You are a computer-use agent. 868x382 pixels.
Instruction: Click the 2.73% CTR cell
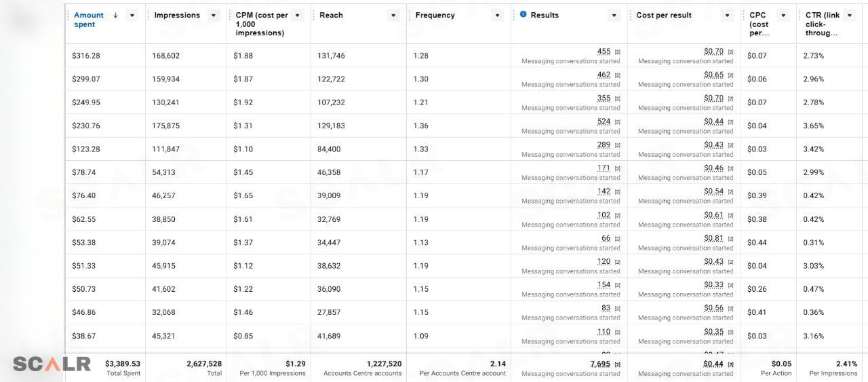coord(814,56)
